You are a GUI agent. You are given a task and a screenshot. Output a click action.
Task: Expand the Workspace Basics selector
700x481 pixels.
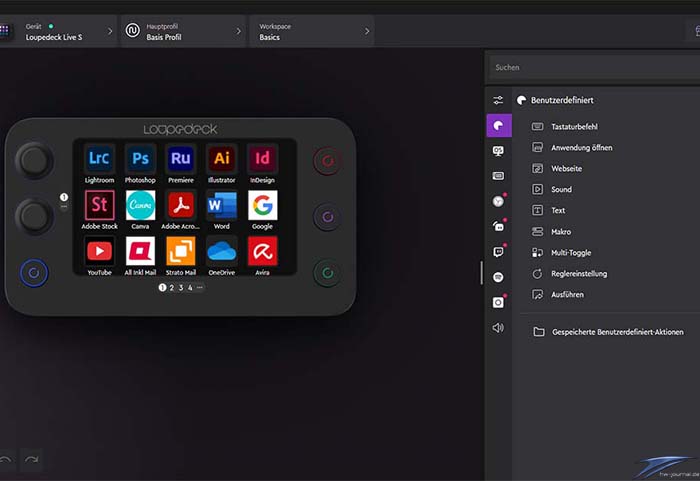pos(312,31)
